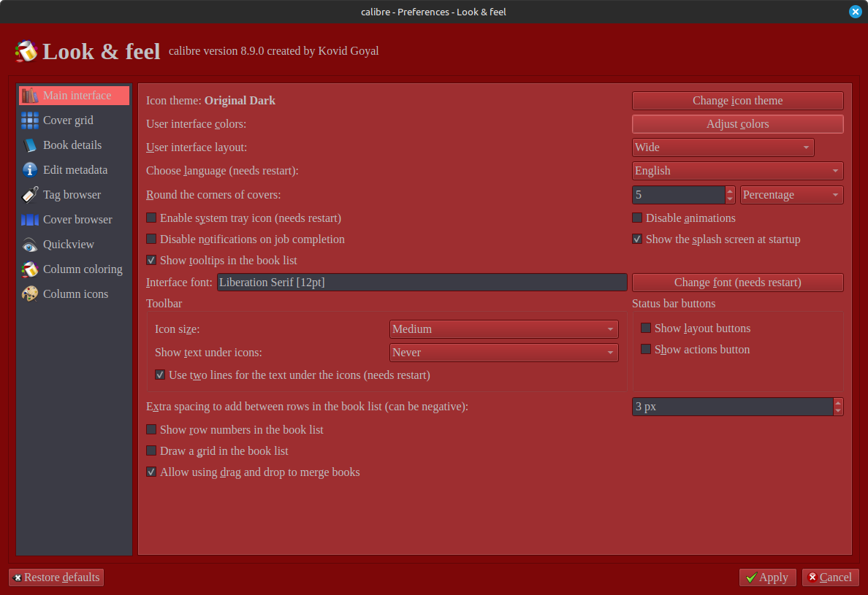This screenshot has width=868, height=595.
Task: Enable Show layout buttons
Action: 645,328
